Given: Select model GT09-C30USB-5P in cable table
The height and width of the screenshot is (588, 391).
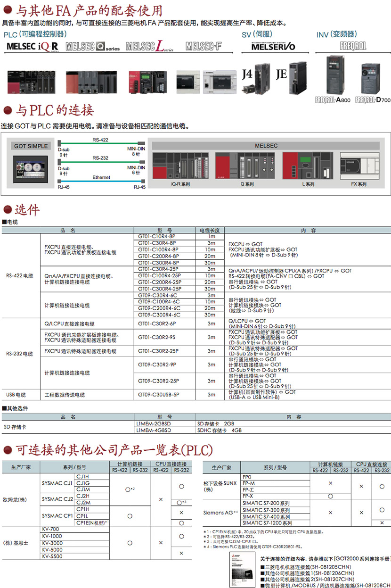Looking at the screenshot, I should tap(158, 395).
